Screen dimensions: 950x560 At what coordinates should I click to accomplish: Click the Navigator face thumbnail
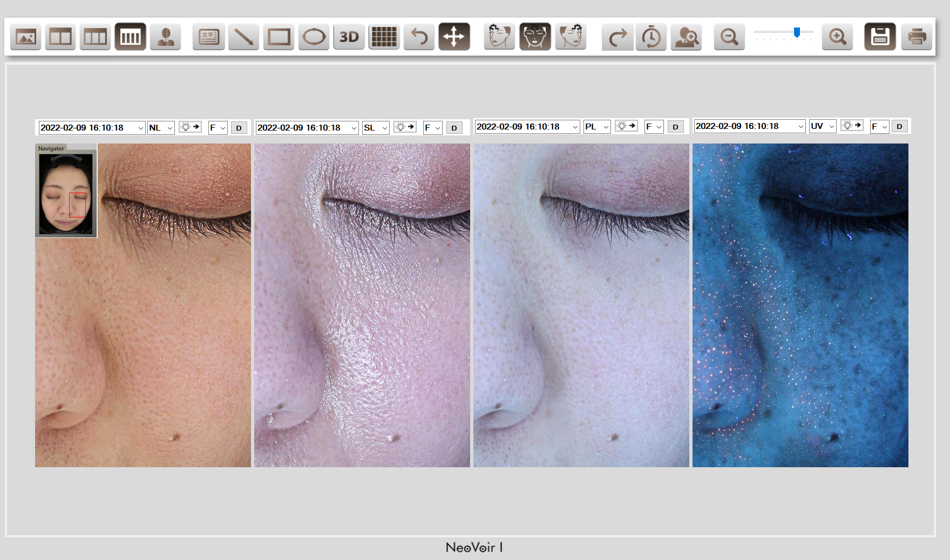point(66,193)
